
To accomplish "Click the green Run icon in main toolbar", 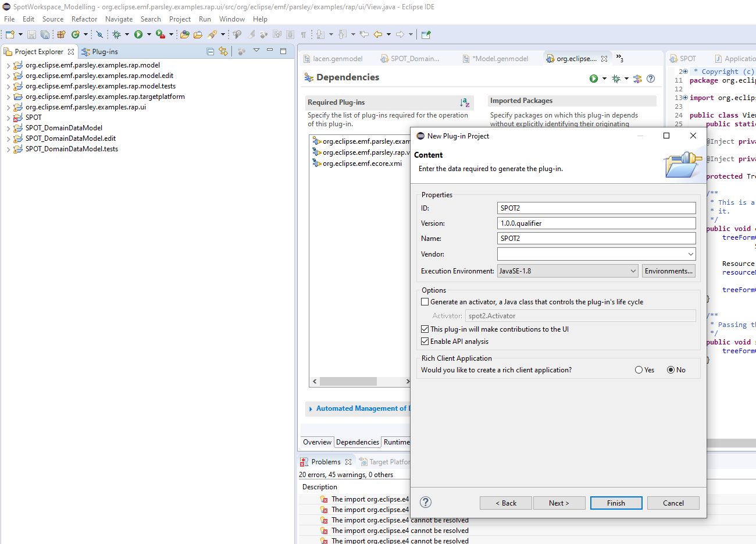I will pos(138,34).
